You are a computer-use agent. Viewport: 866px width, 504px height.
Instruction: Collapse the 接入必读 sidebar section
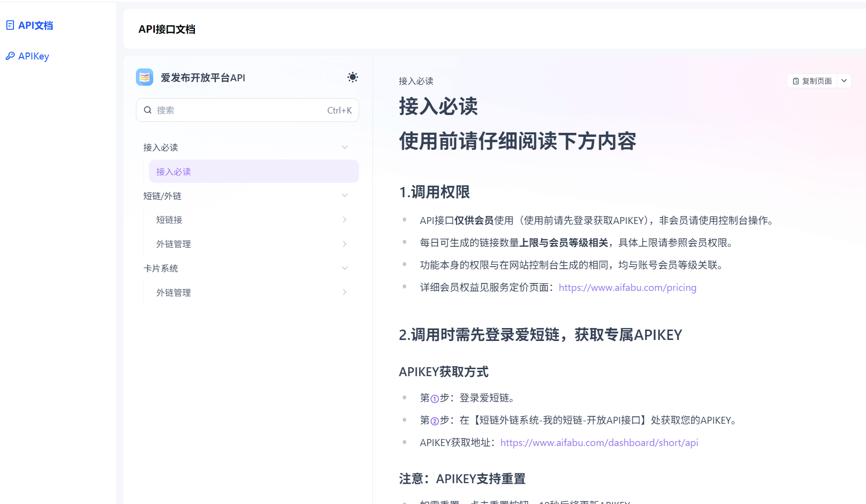coord(345,147)
